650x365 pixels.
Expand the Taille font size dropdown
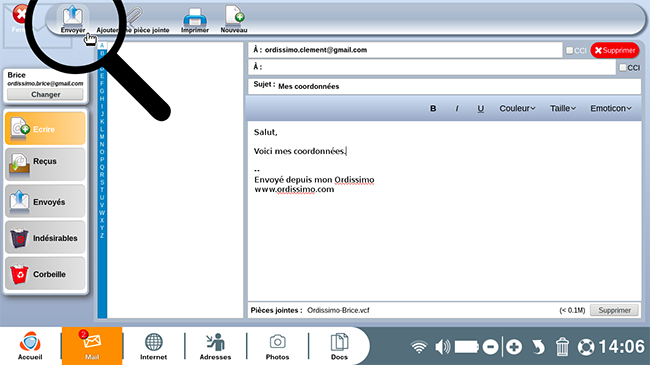[x=563, y=108]
